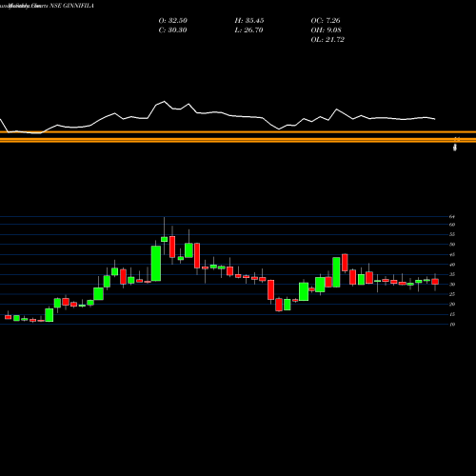Click the last red candle on the right
The width and height of the screenshot is (476, 476).
[x=435, y=282]
